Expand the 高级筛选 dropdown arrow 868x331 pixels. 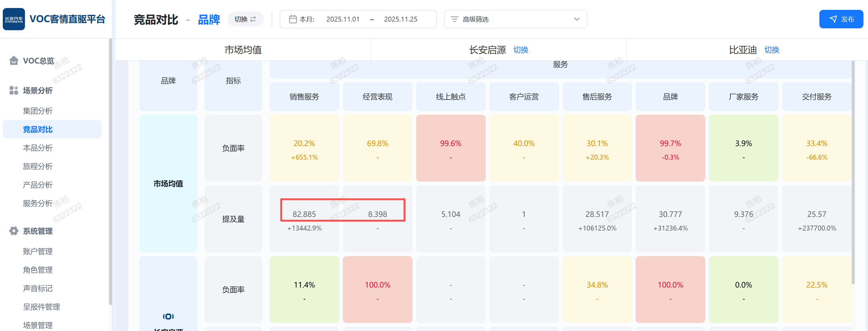click(x=577, y=19)
